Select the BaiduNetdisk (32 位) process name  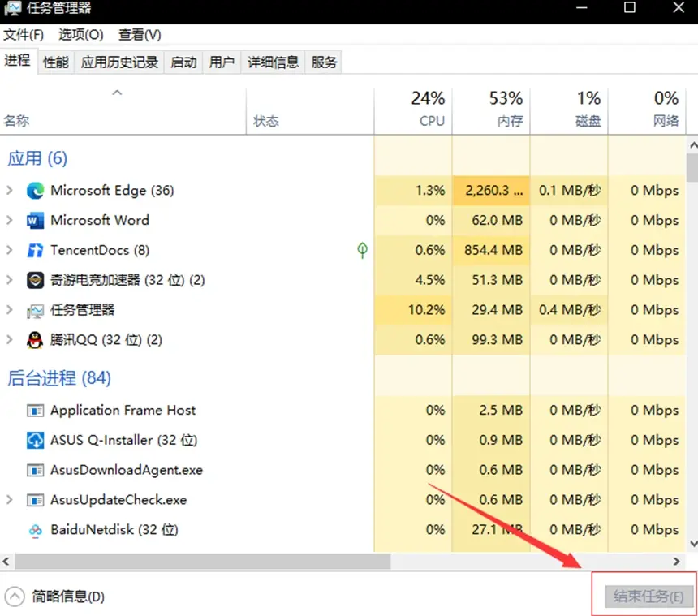coord(114,530)
